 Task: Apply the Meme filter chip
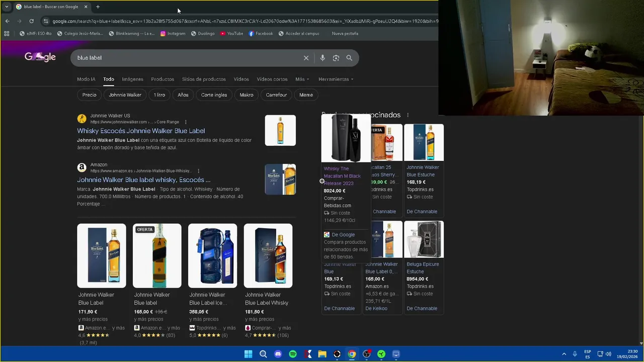coord(306,95)
